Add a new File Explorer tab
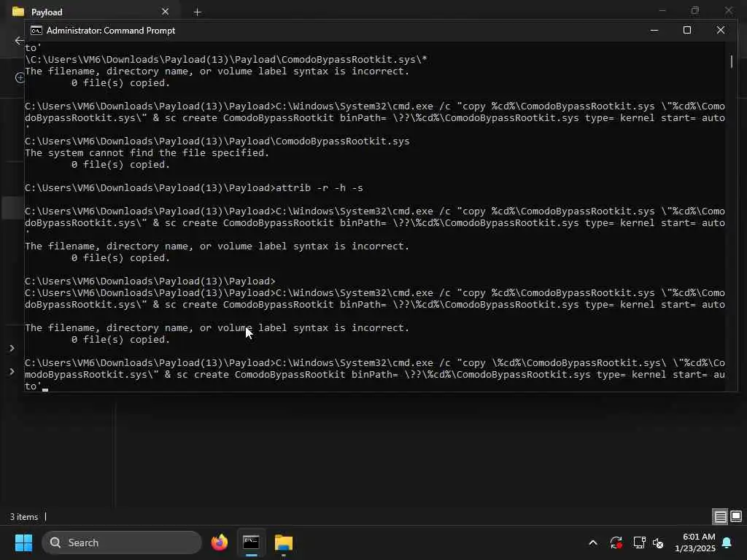 point(197,12)
